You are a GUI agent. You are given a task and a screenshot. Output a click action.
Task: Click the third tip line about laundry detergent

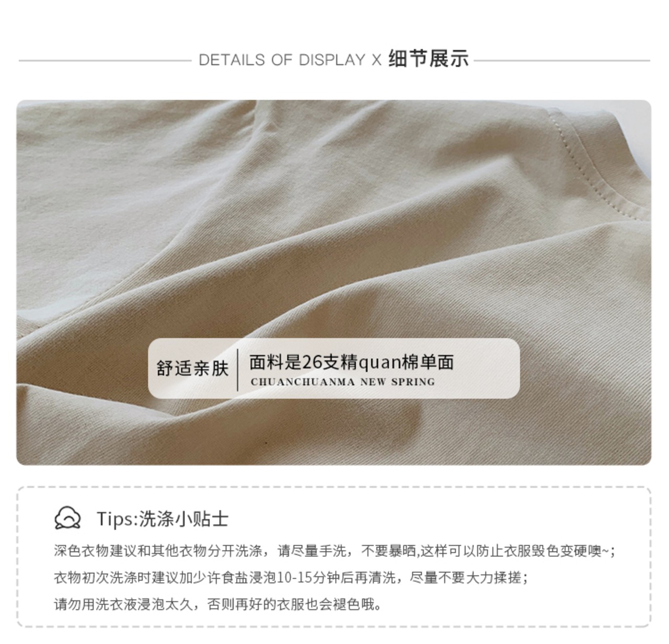[217, 605]
